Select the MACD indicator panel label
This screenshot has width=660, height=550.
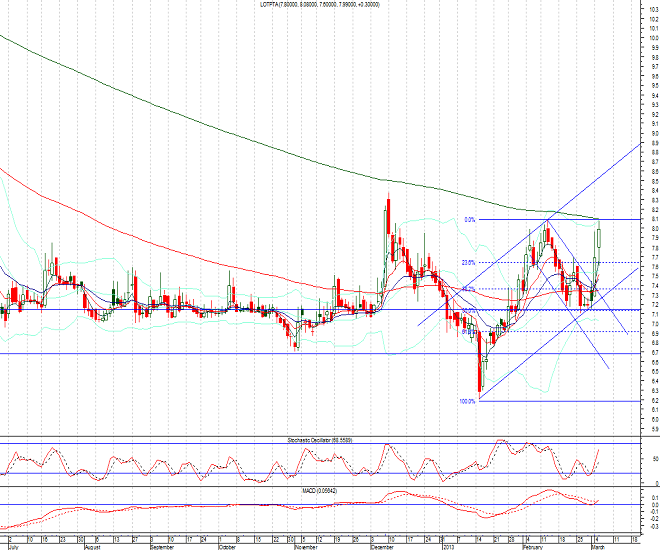319,489
